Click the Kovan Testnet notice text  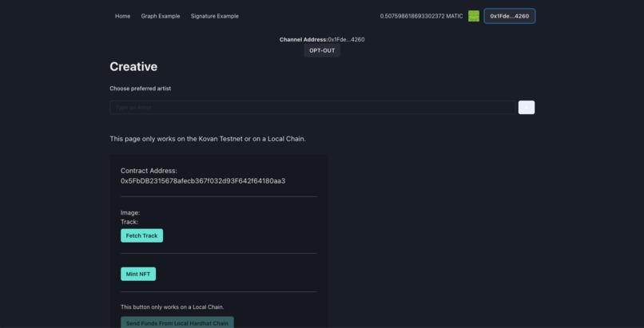click(x=208, y=139)
